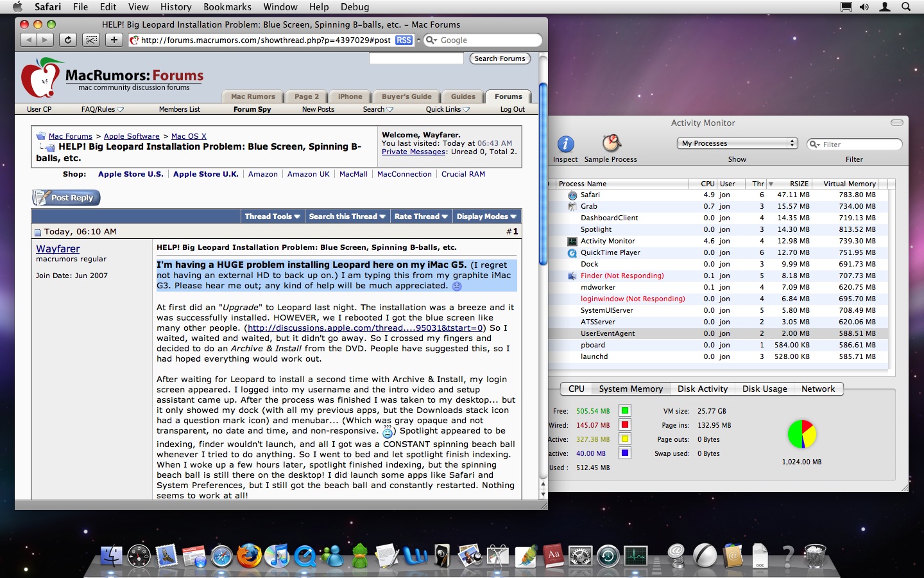The height and width of the screenshot is (578, 924).
Task: Click the Web Clip scissors button
Action: click(91, 40)
